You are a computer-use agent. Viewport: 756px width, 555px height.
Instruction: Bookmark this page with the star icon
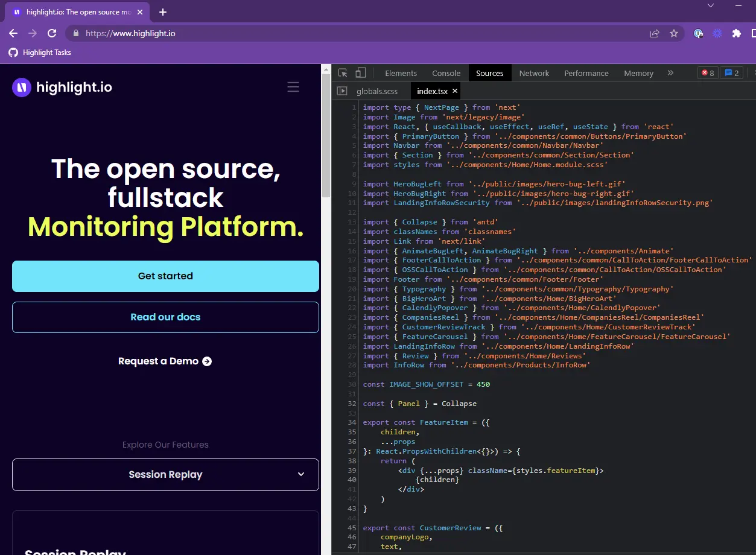(x=674, y=34)
